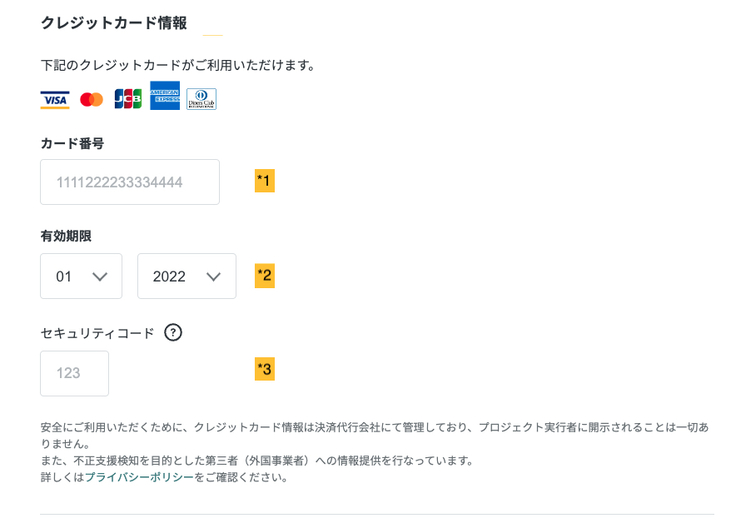The width and height of the screenshot is (736, 528).
Task: Click the Visa card logo
Action: [x=55, y=99]
